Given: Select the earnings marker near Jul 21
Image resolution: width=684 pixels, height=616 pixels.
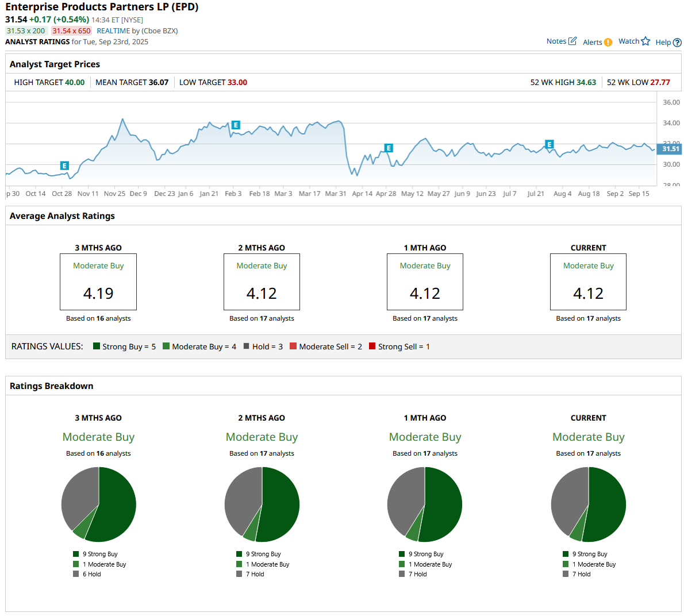Looking at the screenshot, I should 549,144.
